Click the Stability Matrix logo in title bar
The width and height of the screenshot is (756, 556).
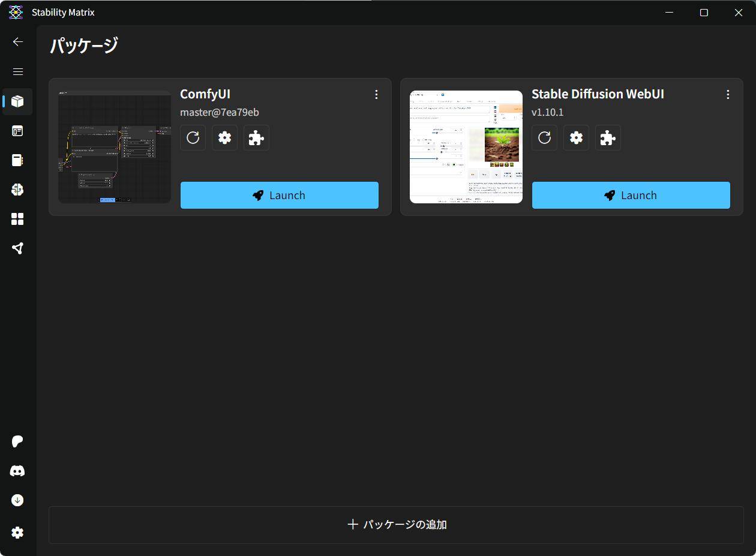[x=16, y=12]
